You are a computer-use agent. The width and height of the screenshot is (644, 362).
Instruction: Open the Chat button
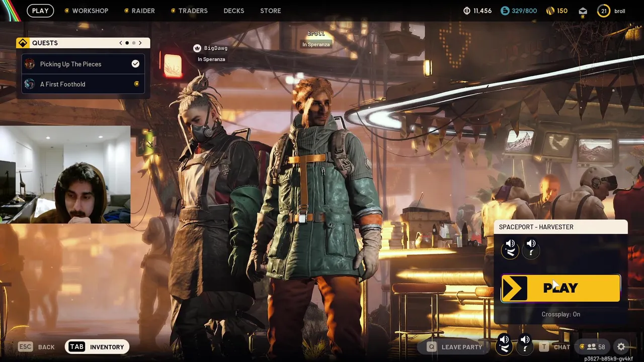point(555,347)
